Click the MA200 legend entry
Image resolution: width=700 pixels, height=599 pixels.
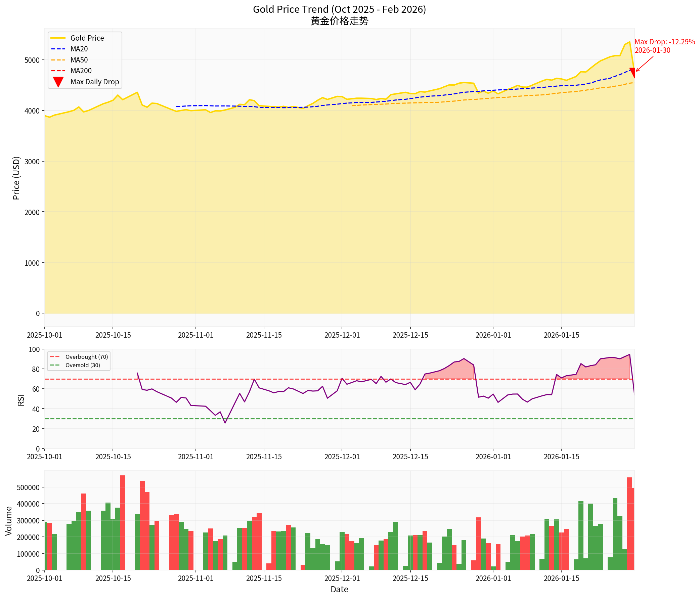click(81, 71)
